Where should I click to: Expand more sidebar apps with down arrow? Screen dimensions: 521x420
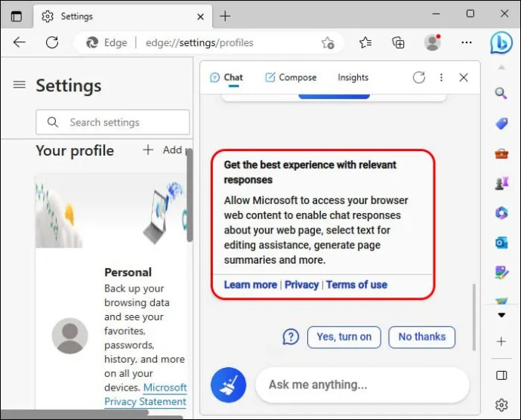coord(501,315)
